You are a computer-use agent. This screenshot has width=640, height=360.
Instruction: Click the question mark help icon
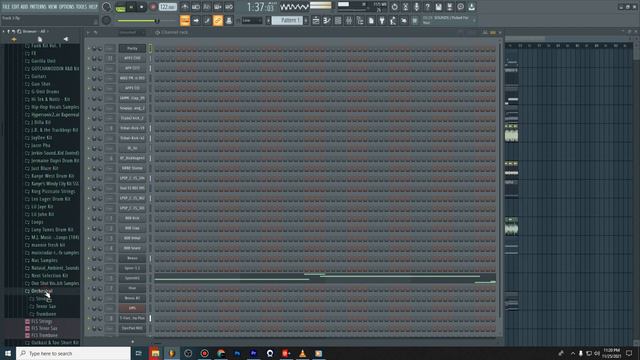[x=427, y=7]
